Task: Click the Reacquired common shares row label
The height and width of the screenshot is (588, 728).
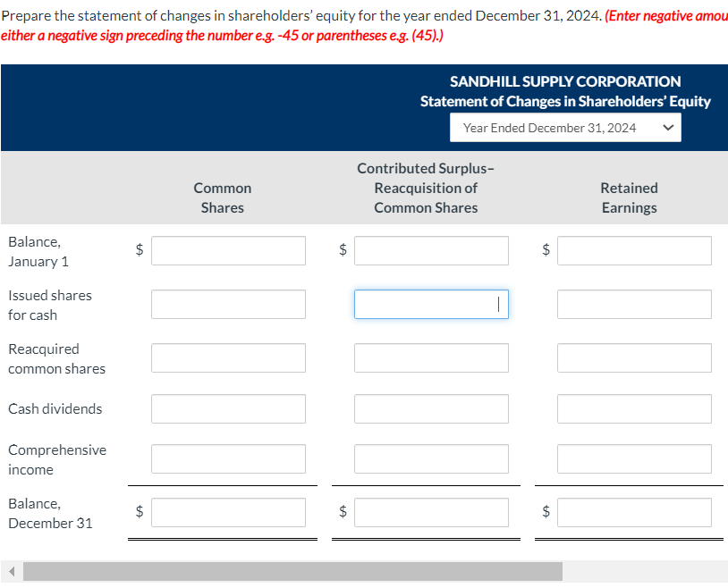Action: (x=56, y=358)
